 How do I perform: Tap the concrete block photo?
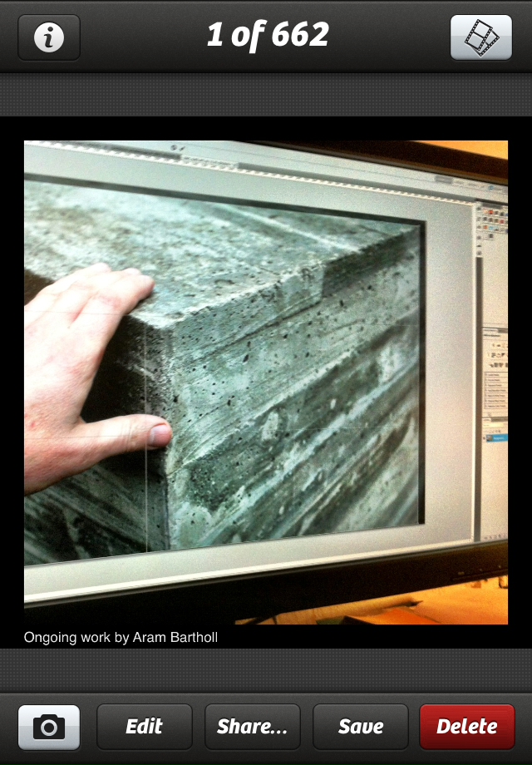tap(266, 382)
